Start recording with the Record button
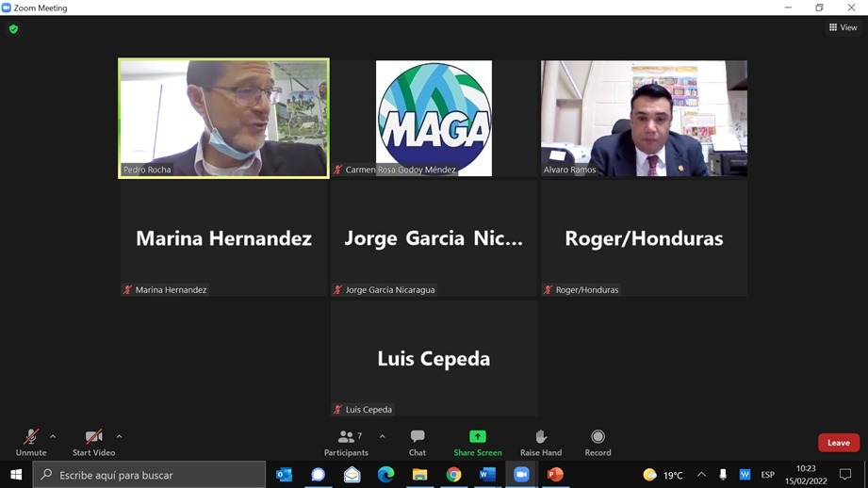The image size is (868, 488). pos(598,441)
